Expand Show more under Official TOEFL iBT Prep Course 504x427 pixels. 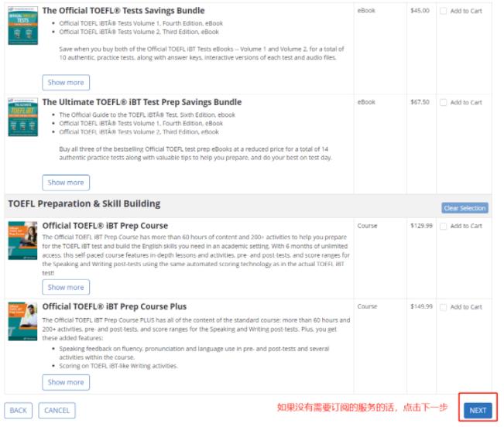66,287
